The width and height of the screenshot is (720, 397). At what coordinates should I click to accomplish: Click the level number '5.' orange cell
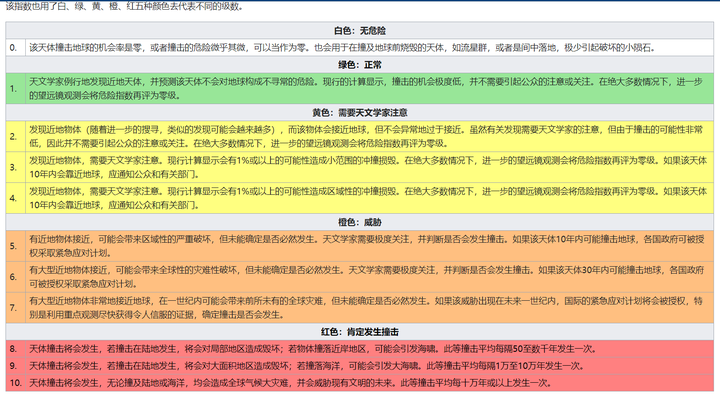pyautogui.click(x=16, y=246)
